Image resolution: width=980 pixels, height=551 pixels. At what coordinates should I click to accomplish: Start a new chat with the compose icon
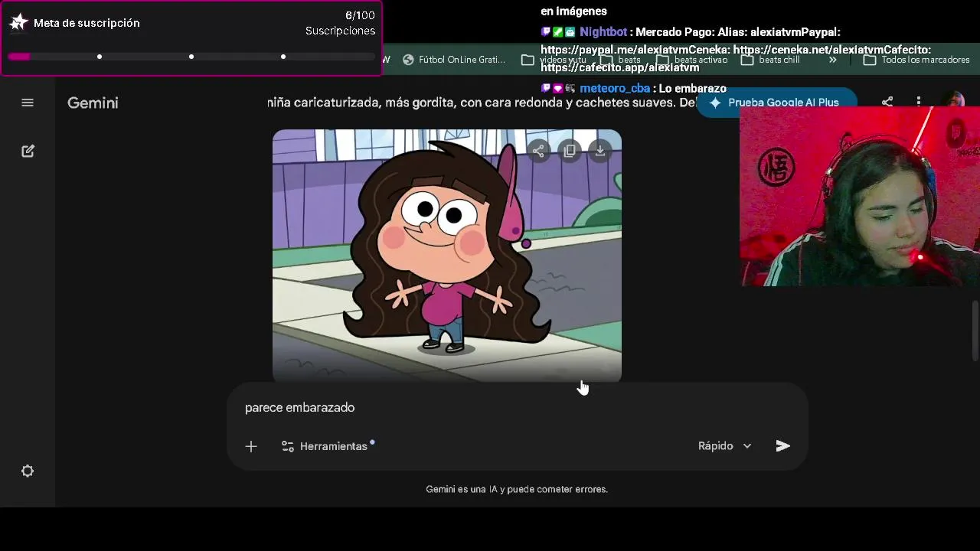28,152
